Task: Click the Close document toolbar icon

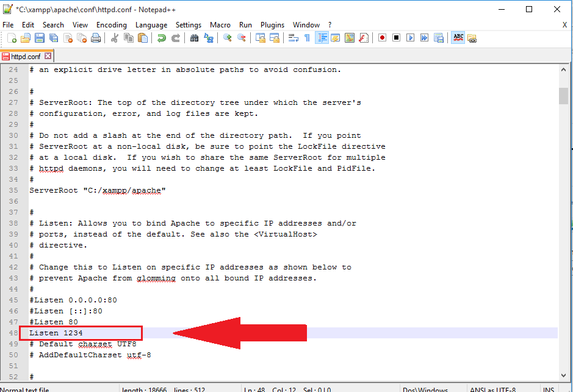Action: pos(68,38)
